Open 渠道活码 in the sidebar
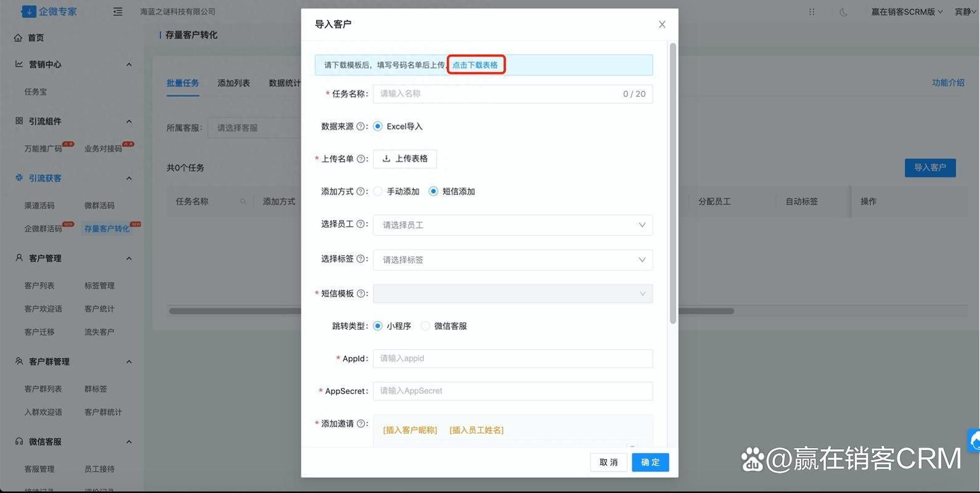The height and width of the screenshot is (493, 980). [x=39, y=205]
